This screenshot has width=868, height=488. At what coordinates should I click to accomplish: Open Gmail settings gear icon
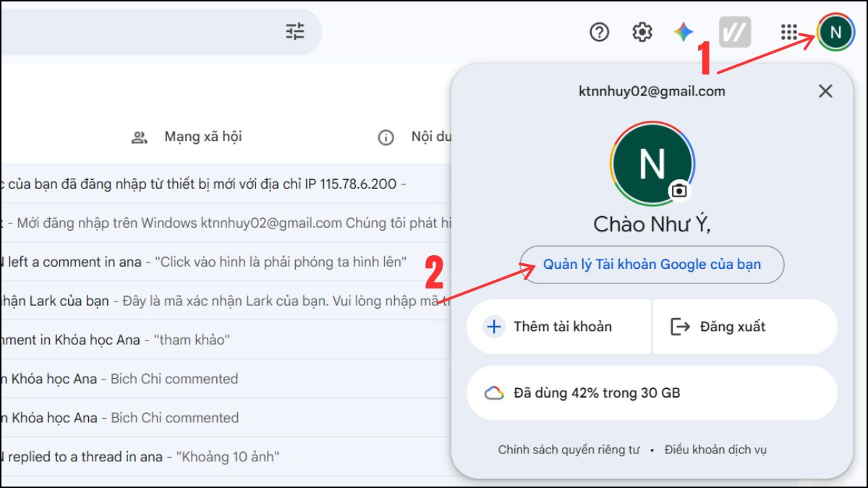coord(642,32)
